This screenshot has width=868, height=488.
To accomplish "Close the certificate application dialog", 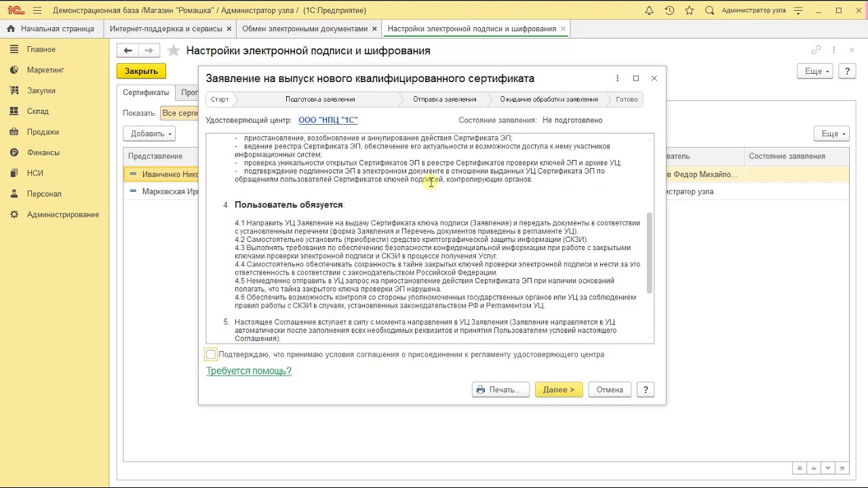I will pyautogui.click(x=654, y=79).
